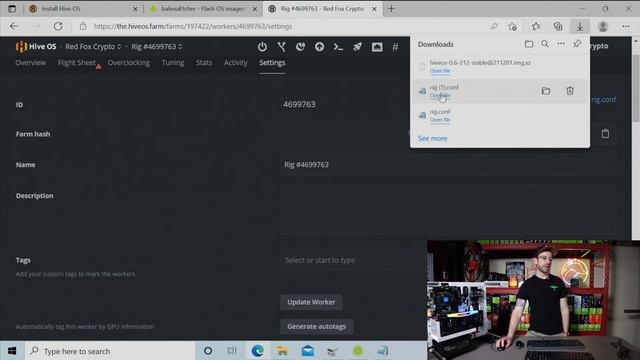Open a new browser tab
Screen dimensions: 640x360
click(x=391, y=9)
